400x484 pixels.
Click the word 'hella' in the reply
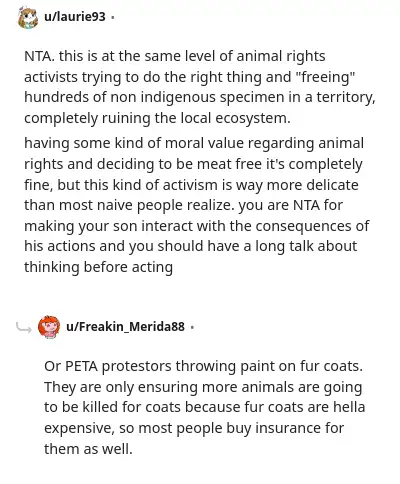(348, 407)
